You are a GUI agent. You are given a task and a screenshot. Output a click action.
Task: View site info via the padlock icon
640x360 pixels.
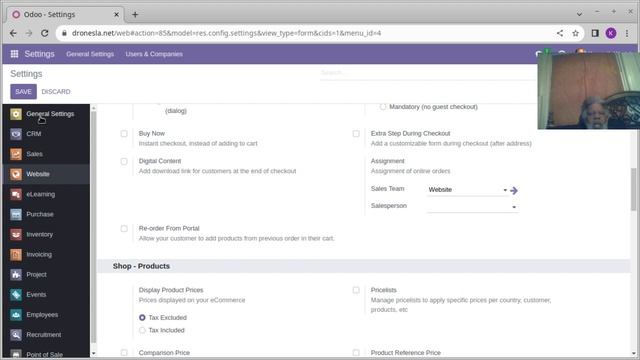click(64, 33)
